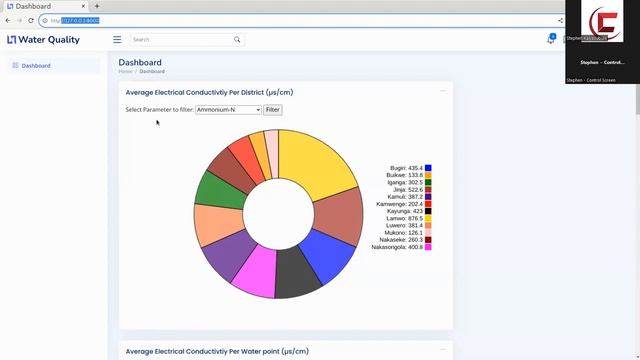
Task: Click the Kamwenge red legend swatch
Action: 428,204
